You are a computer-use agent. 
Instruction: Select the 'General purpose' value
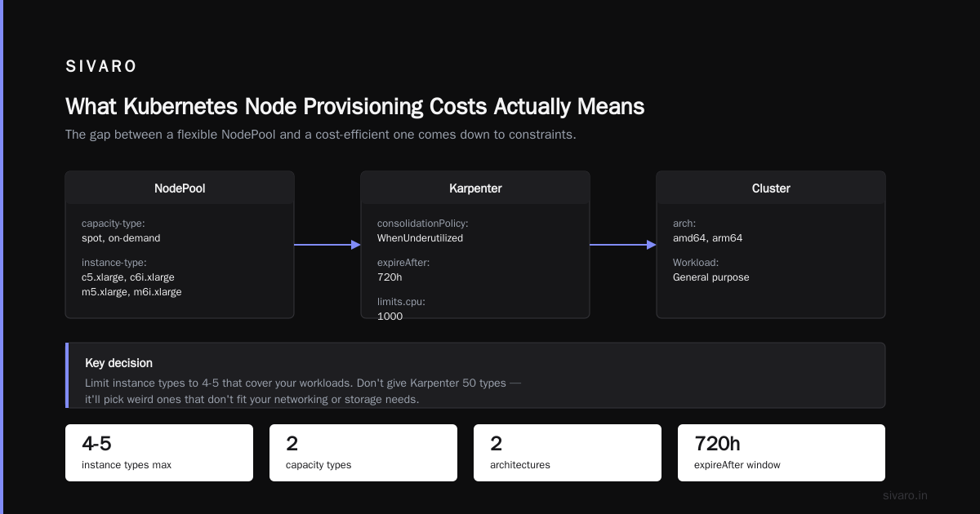[x=710, y=277]
